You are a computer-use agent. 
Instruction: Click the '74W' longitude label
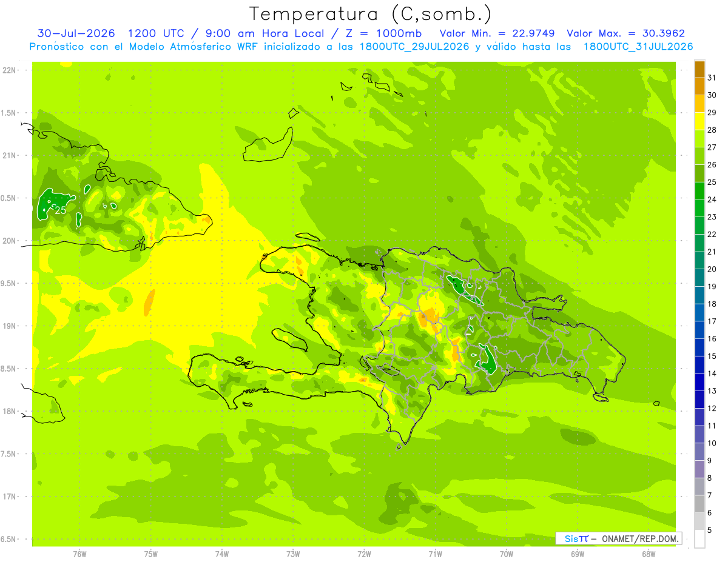[x=222, y=554]
